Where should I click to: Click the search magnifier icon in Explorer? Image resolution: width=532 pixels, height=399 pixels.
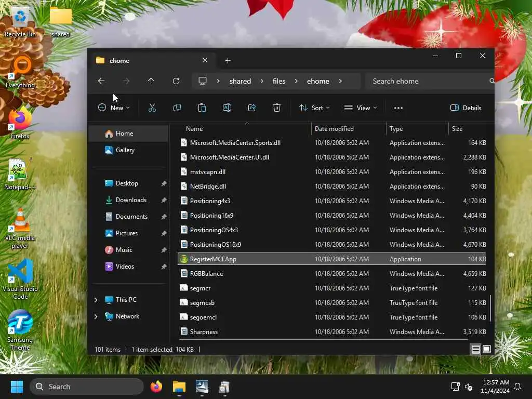point(491,81)
